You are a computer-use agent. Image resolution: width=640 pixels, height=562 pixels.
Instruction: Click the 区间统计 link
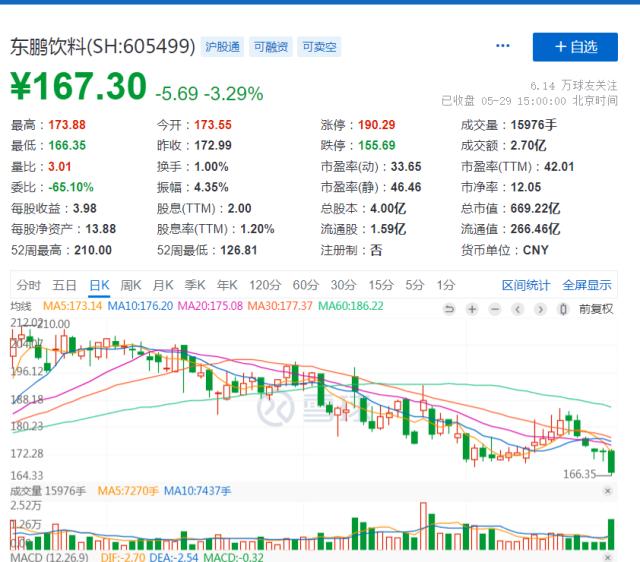(526, 285)
